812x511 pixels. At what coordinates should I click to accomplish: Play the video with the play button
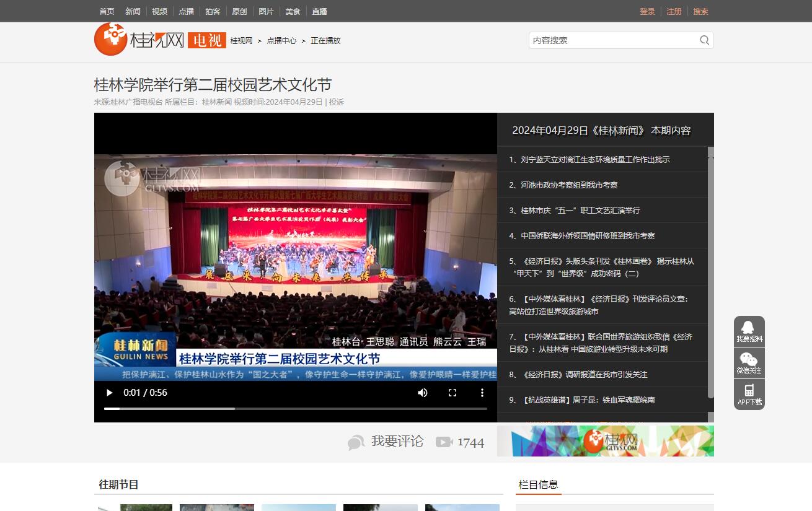[110, 393]
